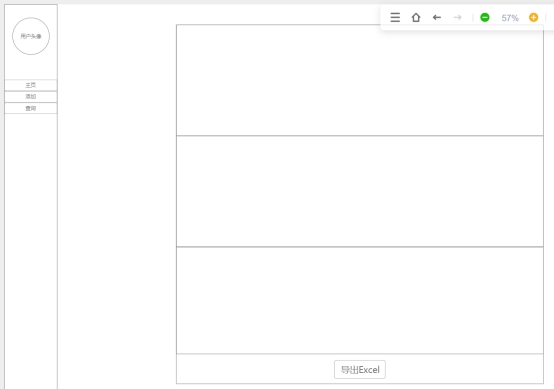Zoom in with the orange plus button

tap(534, 17)
